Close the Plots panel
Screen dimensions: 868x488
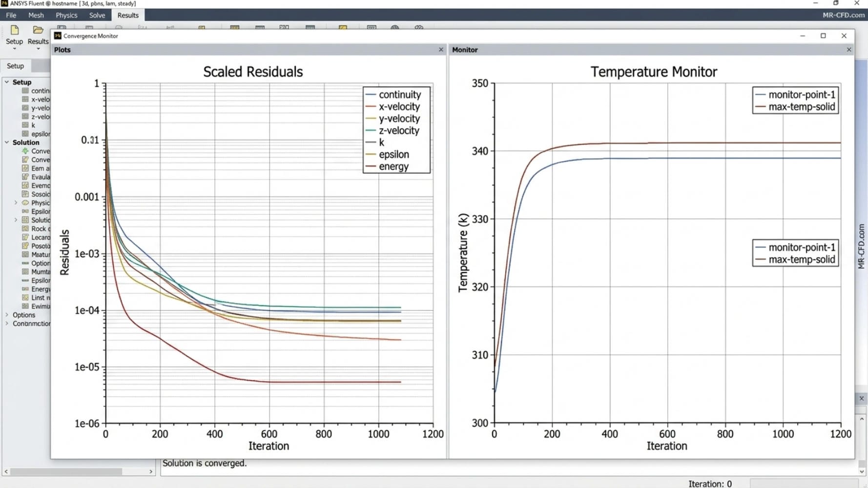pos(441,50)
